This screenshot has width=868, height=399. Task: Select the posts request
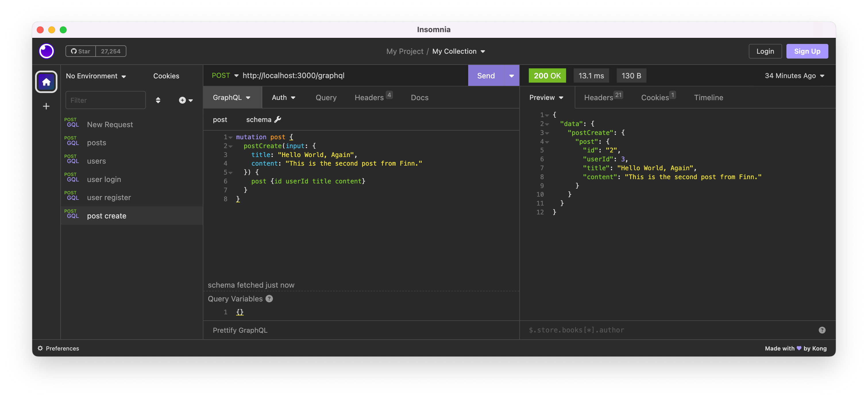point(132,142)
